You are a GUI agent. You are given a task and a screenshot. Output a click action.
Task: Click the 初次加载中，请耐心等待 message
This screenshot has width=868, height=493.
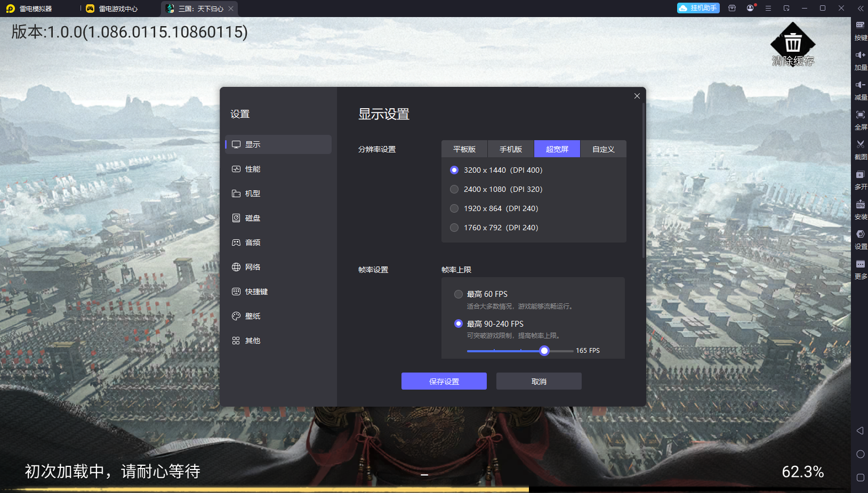pyautogui.click(x=112, y=471)
